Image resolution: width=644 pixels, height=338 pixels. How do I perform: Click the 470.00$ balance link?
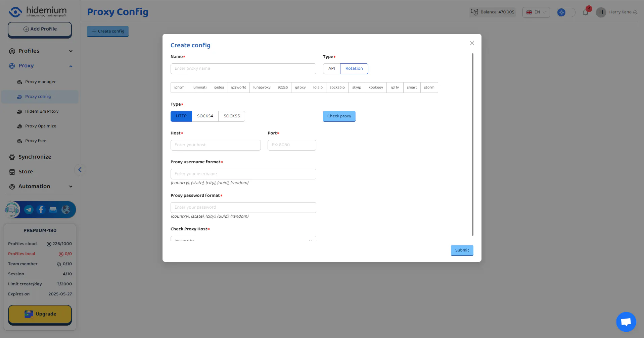pos(506,12)
